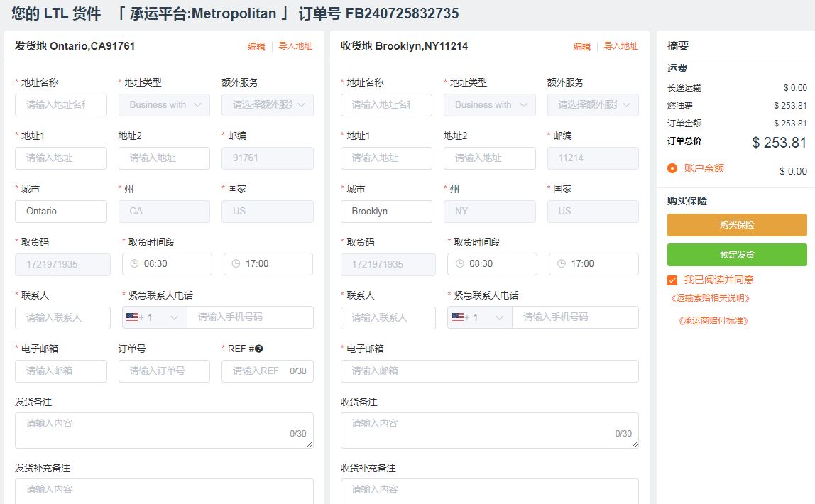Click clock icon in shipper 17:00 pickup time
The image size is (815, 504).
pyautogui.click(x=236, y=263)
